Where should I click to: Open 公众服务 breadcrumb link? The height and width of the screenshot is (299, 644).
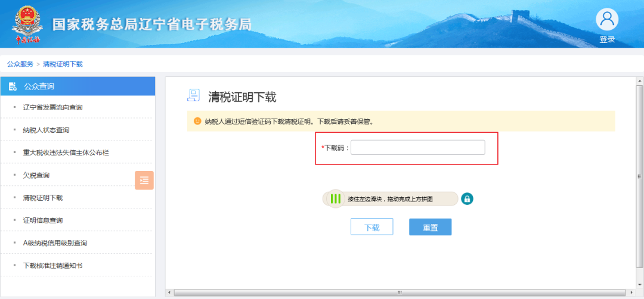(20, 64)
